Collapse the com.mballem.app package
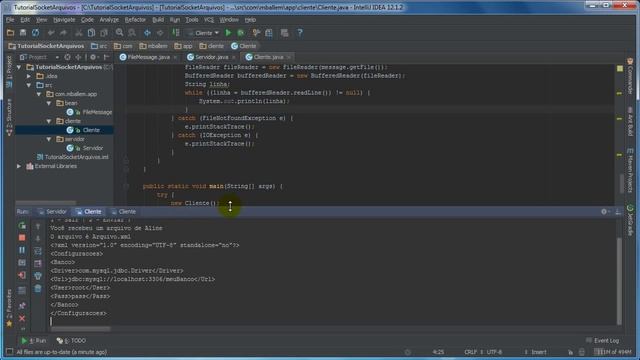This screenshot has width=640, height=360. coord(39,94)
